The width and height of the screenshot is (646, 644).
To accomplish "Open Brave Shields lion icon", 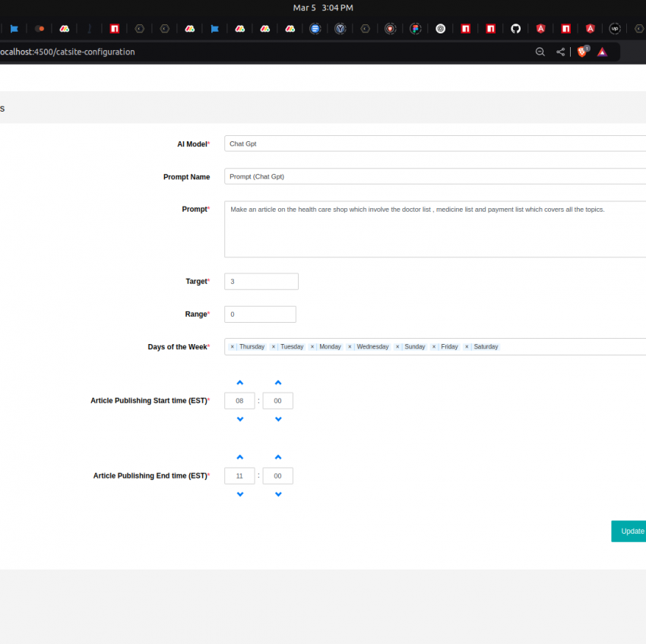I will coord(583,52).
